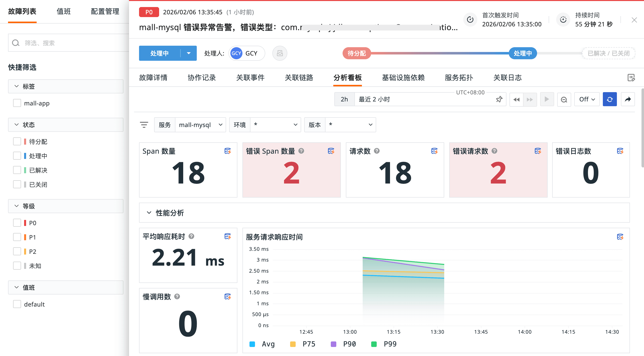The image size is (644, 356).
Task: Click the rewind time range icon
Action: pyautogui.click(x=516, y=99)
